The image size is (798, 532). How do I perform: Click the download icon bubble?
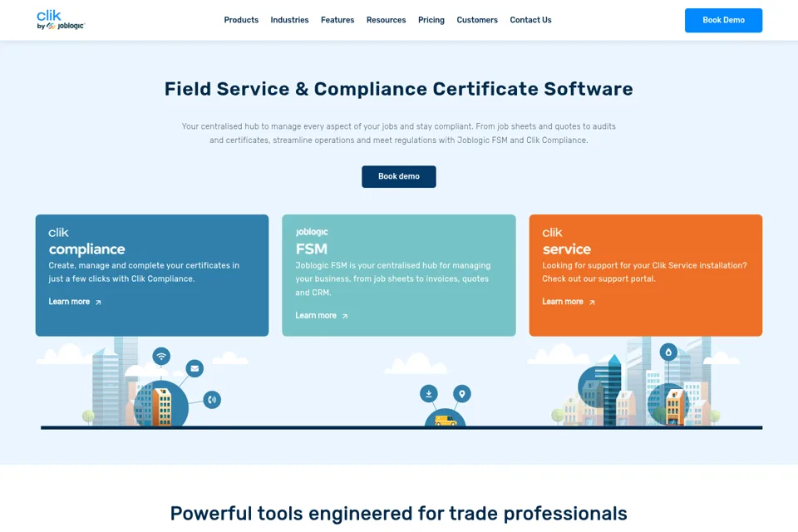429,393
